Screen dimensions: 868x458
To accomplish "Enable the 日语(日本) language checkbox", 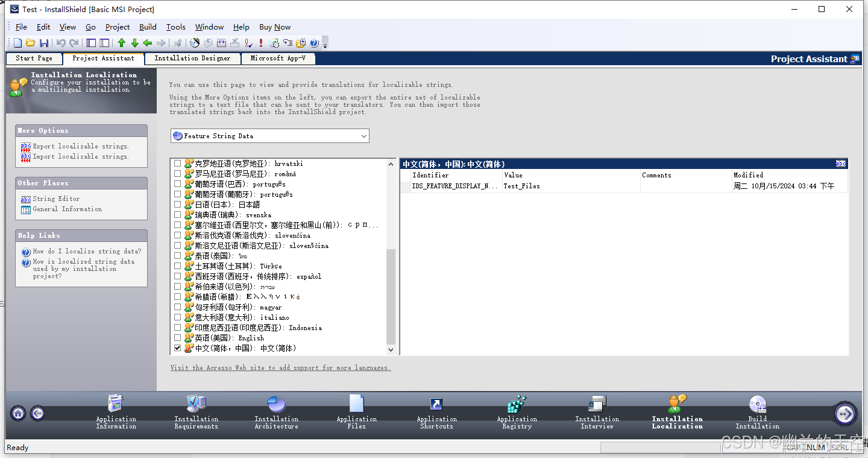I will coord(178,205).
